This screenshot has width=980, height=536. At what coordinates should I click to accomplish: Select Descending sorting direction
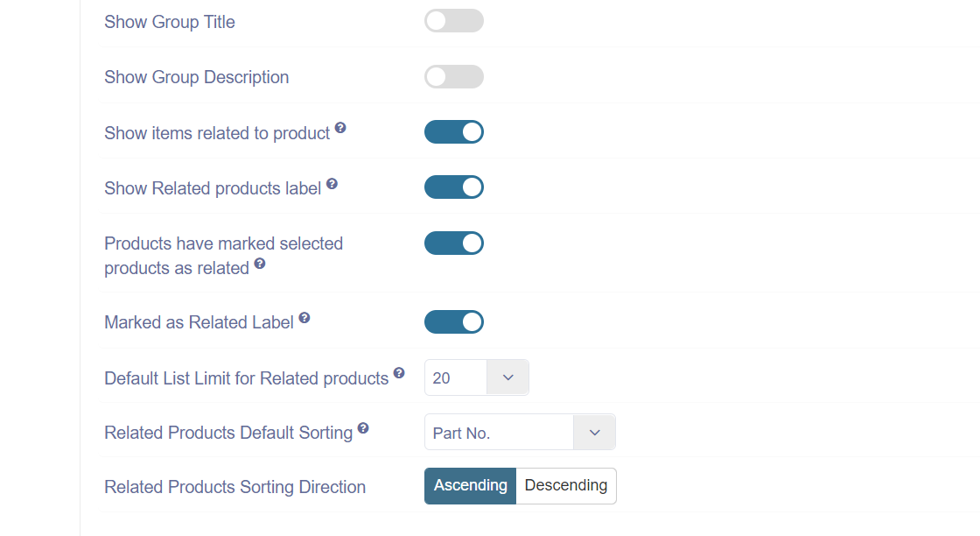coord(566,486)
